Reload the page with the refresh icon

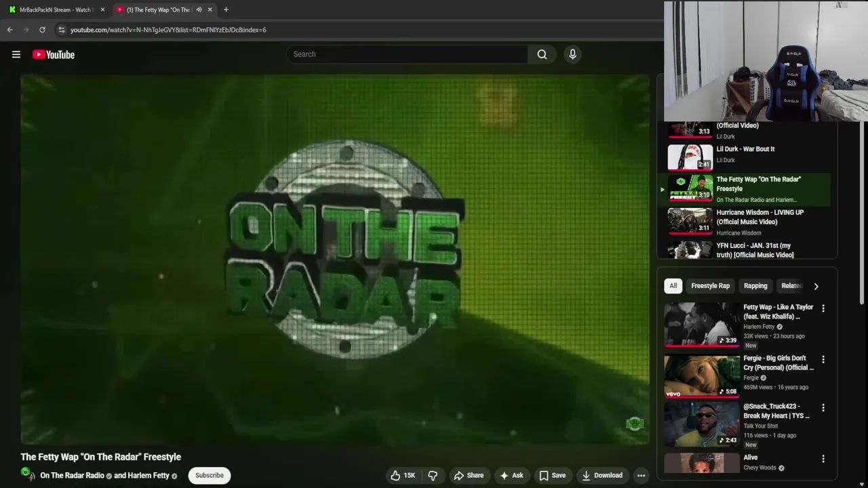click(42, 30)
